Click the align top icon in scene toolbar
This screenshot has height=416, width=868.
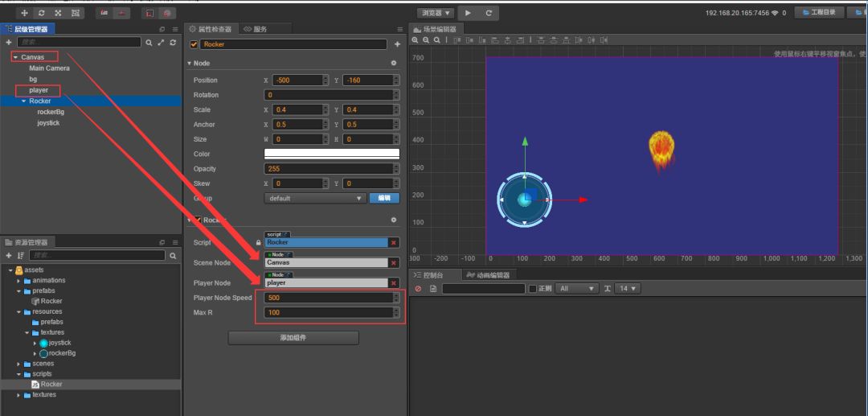(x=458, y=40)
